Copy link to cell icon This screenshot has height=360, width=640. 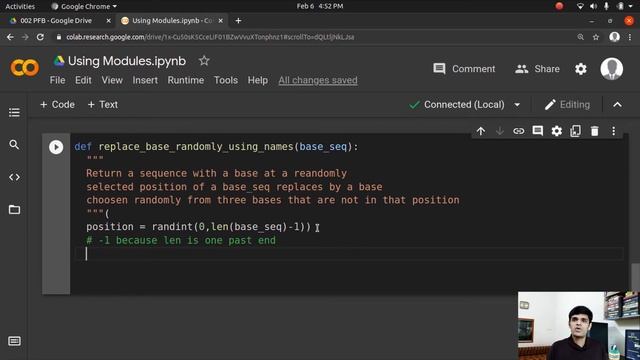518,131
